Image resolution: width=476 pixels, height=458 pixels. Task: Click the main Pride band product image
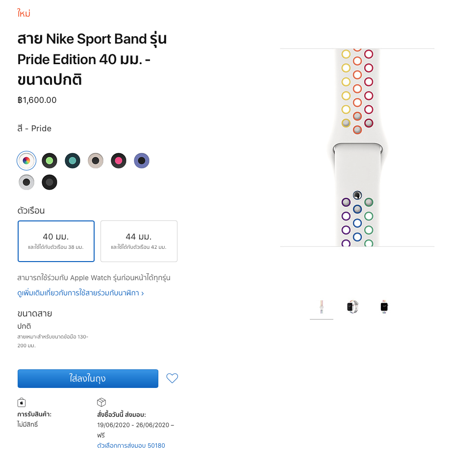click(357, 147)
